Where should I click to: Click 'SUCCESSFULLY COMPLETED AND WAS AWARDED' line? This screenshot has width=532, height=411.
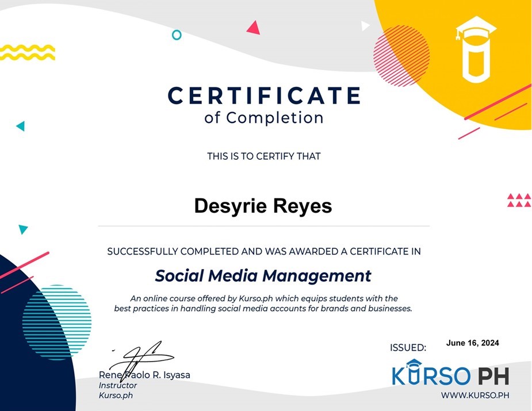point(264,251)
